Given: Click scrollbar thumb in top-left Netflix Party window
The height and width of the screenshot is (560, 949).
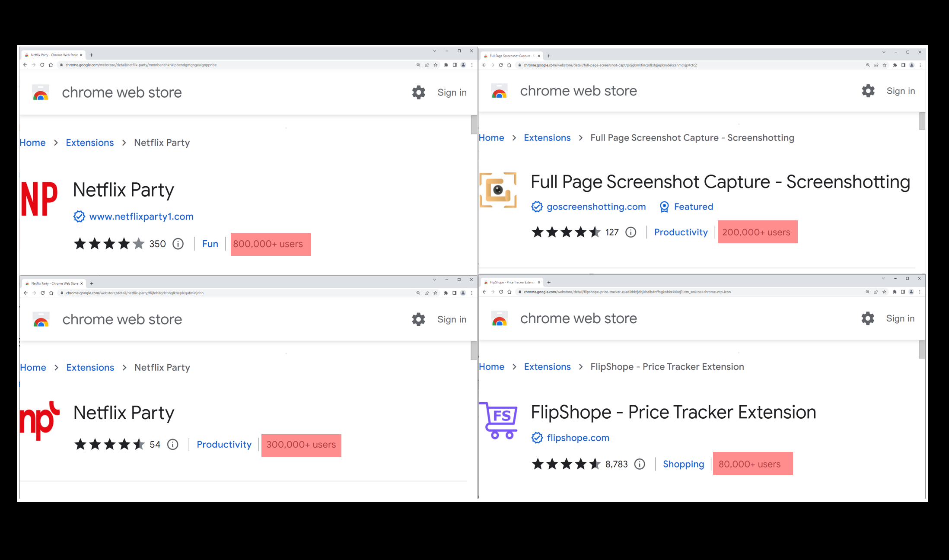Looking at the screenshot, I should tap(474, 125).
